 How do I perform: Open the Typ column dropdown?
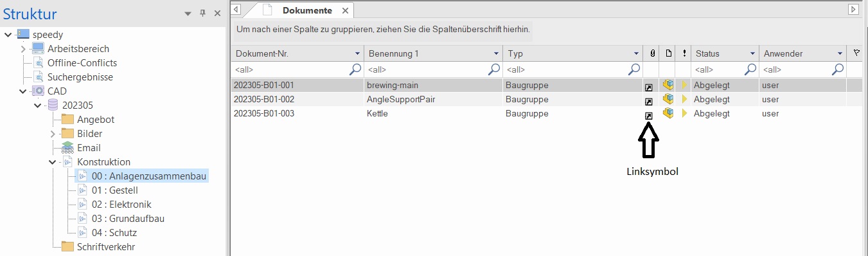point(635,53)
